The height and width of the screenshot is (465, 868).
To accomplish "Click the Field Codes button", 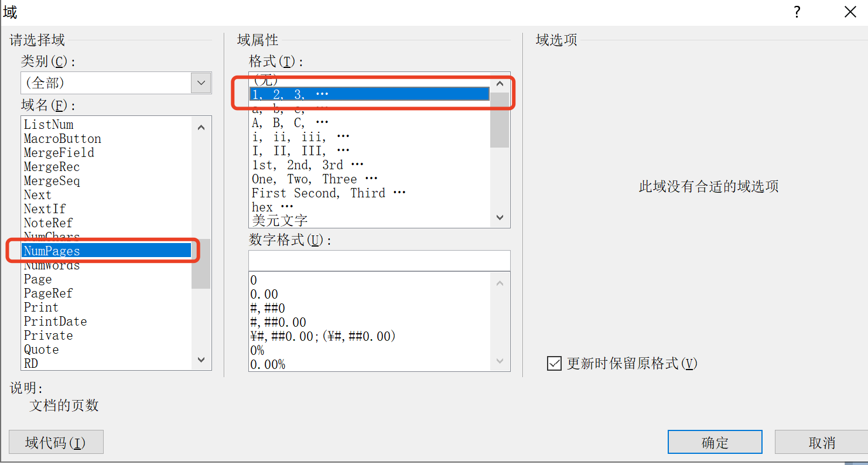I will (x=56, y=442).
